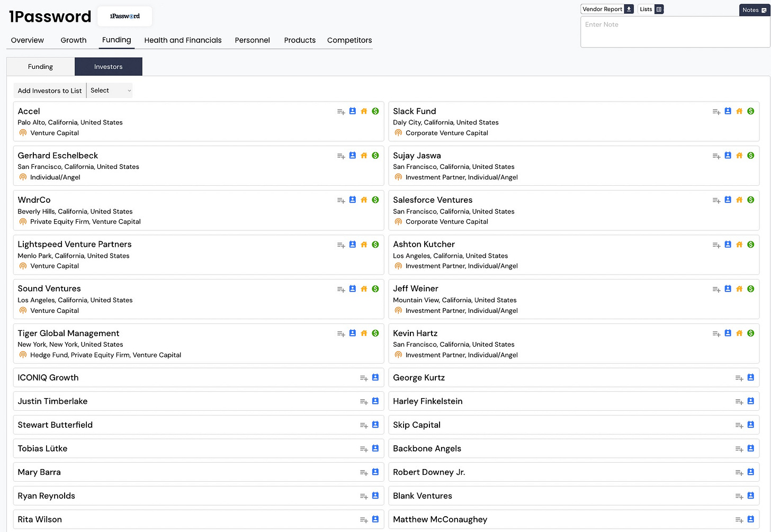Image resolution: width=771 pixels, height=532 pixels.
Task: Click the add-to-list icon for WndrCo
Action: point(341,201)
